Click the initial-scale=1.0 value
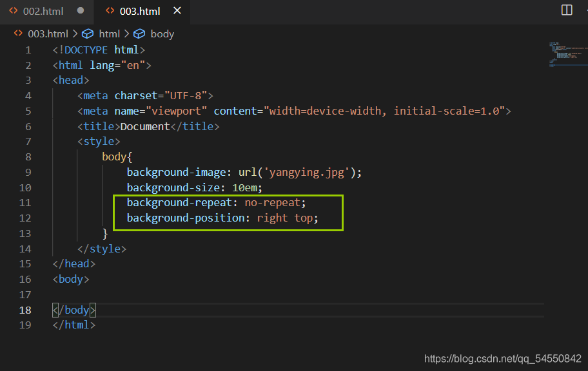This screenshot has height=371, width=588. click(x=446, y=111)
